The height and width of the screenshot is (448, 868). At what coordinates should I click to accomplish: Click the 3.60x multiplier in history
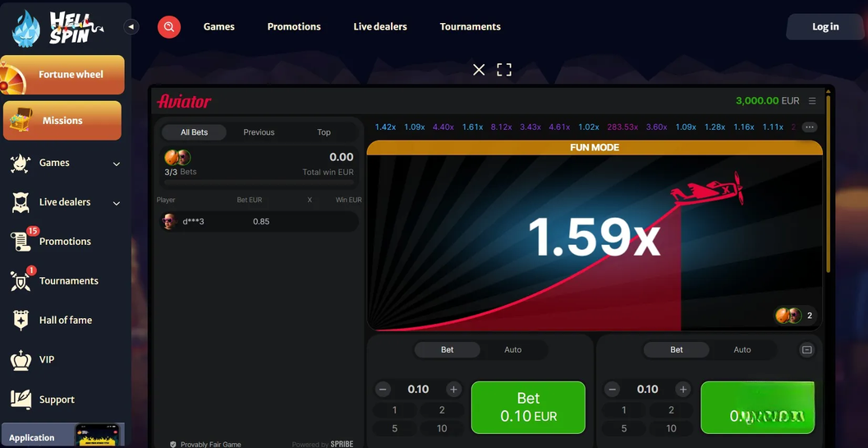(x=656, y=127)
